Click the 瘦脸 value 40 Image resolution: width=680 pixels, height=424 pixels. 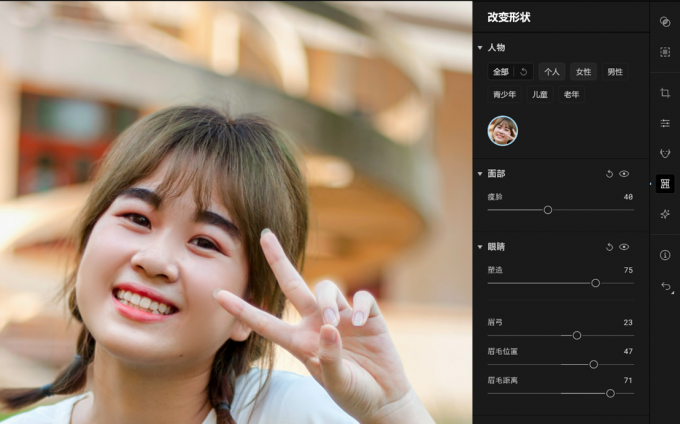point(628,197)
